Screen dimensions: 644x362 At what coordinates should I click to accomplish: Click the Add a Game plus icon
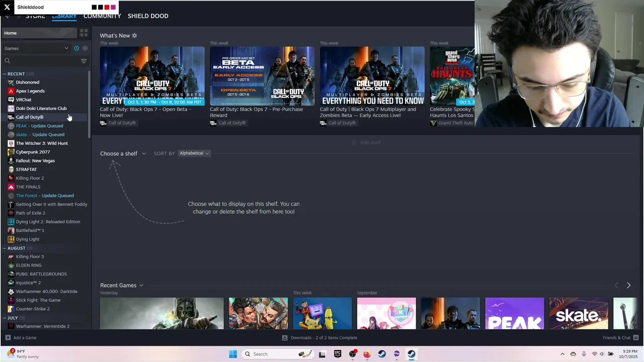8,338
